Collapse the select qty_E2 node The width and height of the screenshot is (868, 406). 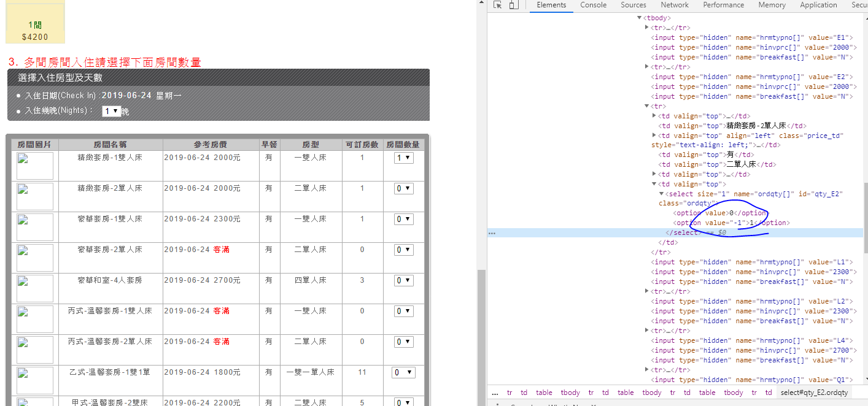[x=661, y=194]
